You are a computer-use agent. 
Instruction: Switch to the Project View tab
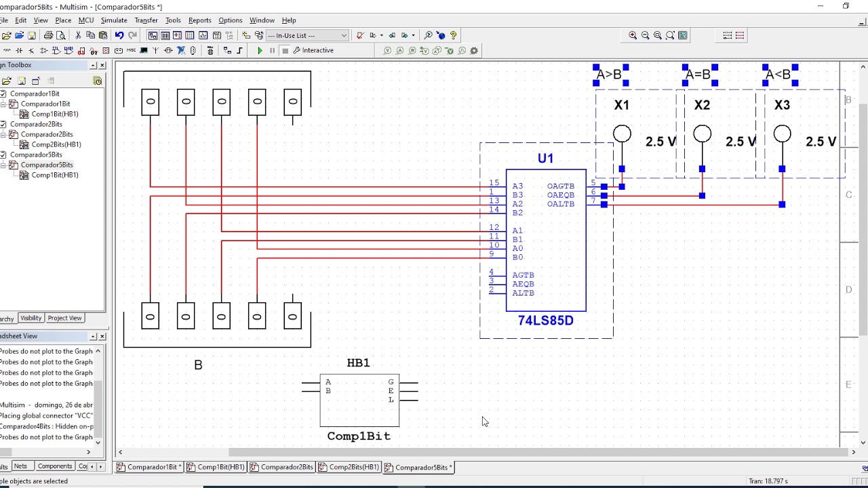(64, 318)
